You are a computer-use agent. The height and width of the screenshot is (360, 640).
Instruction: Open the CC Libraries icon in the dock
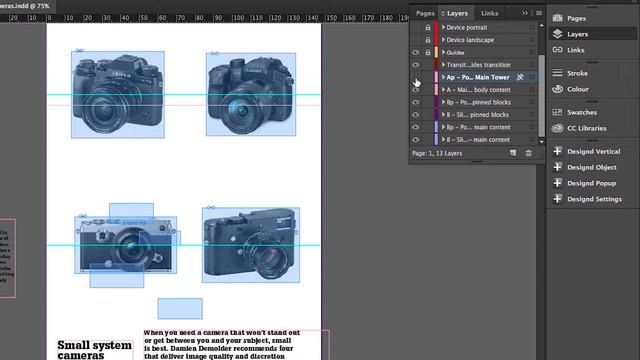pyautogui.click(x=558, y=128)
